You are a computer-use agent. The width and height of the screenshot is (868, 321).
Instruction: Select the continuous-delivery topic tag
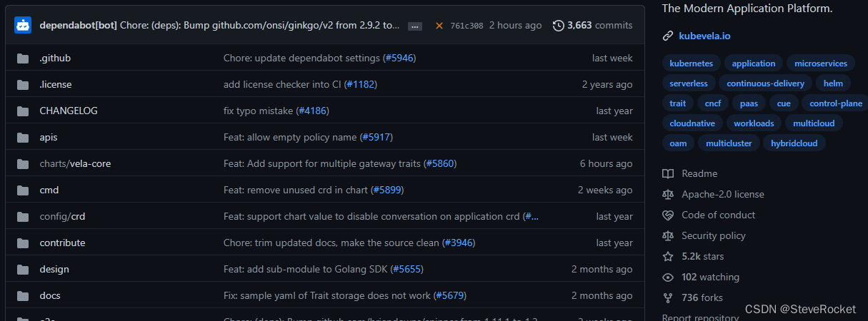coord(764,83)
